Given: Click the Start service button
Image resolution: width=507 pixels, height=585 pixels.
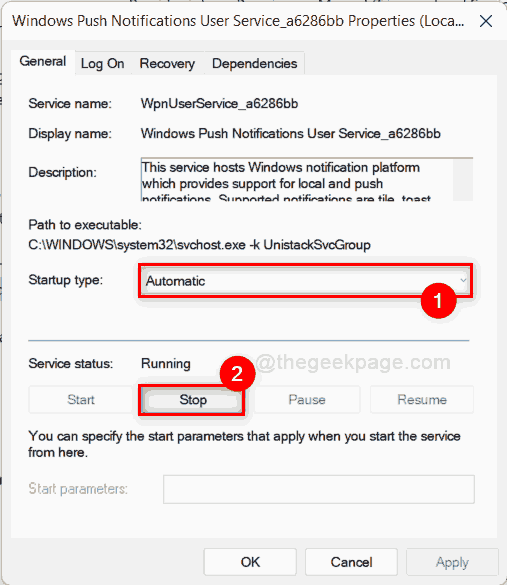Looking at the screenshot, I should coord(81,400).
